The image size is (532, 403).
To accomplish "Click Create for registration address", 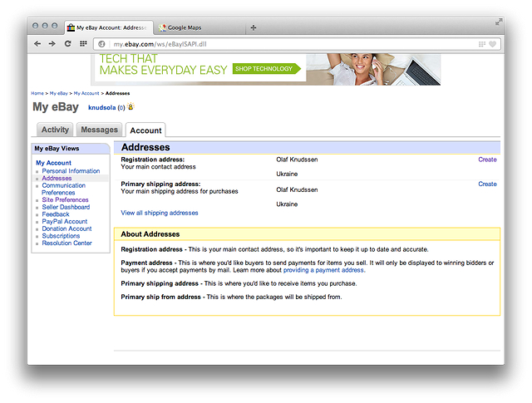I will (487, 160).
